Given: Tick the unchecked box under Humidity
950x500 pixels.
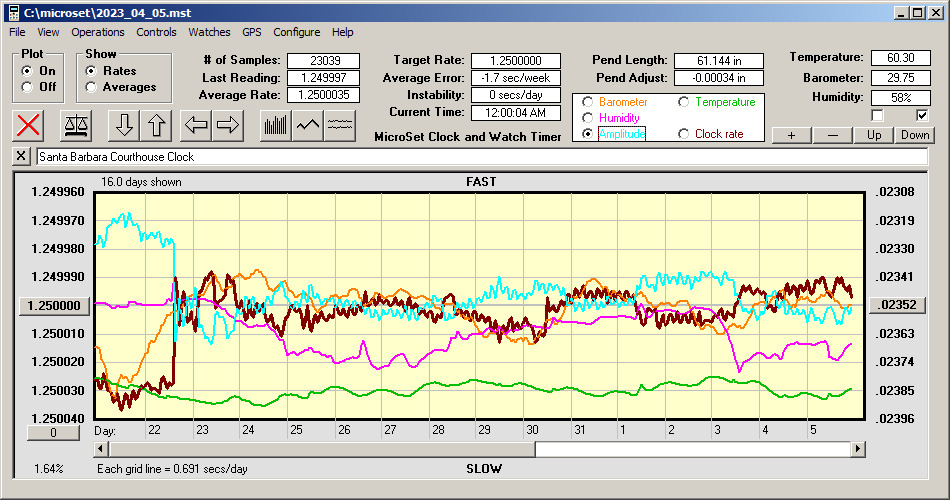Looking at the screenshot, I should tap(877, 115).
